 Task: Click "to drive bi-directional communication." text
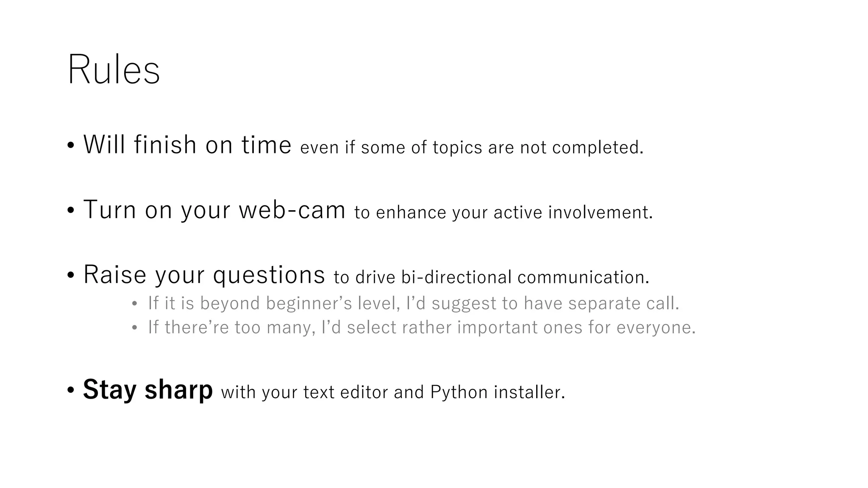(491, 277)
